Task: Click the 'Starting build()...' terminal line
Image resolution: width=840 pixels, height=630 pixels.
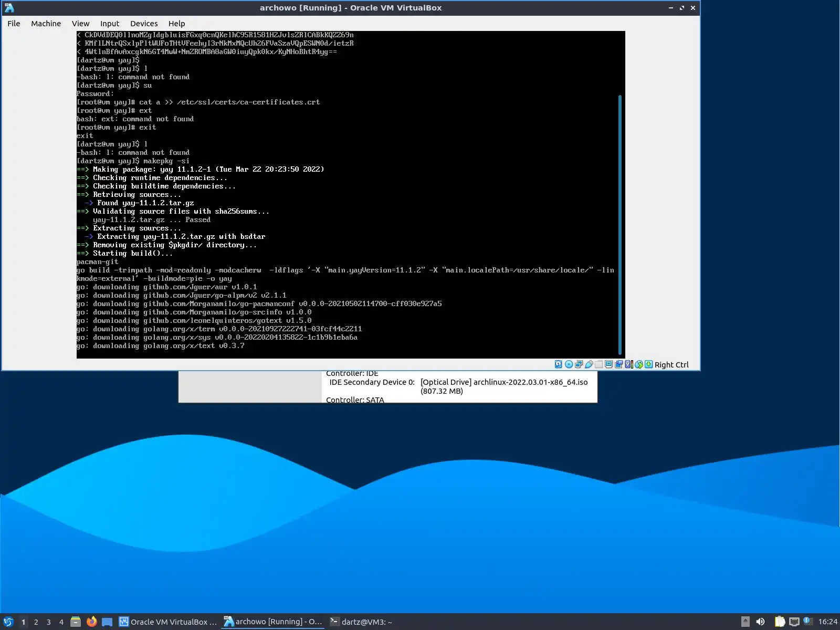Action: click(x=124, y=254)
